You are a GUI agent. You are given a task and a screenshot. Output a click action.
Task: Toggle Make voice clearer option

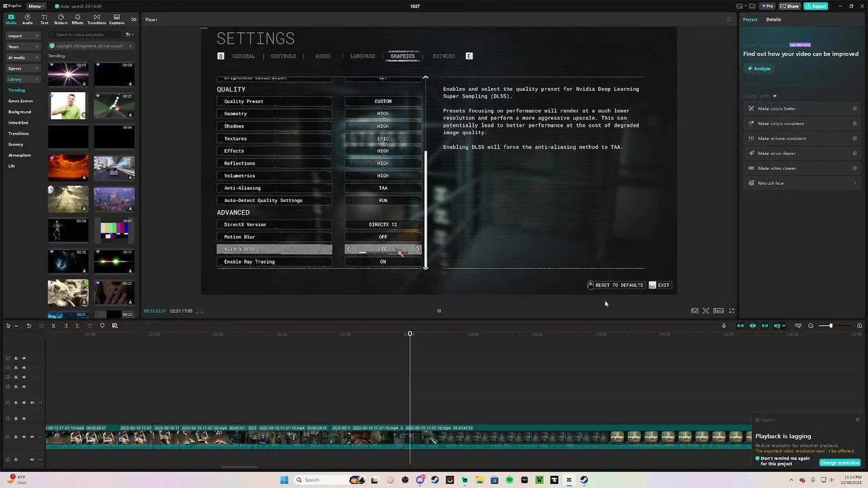pos(854,153)
